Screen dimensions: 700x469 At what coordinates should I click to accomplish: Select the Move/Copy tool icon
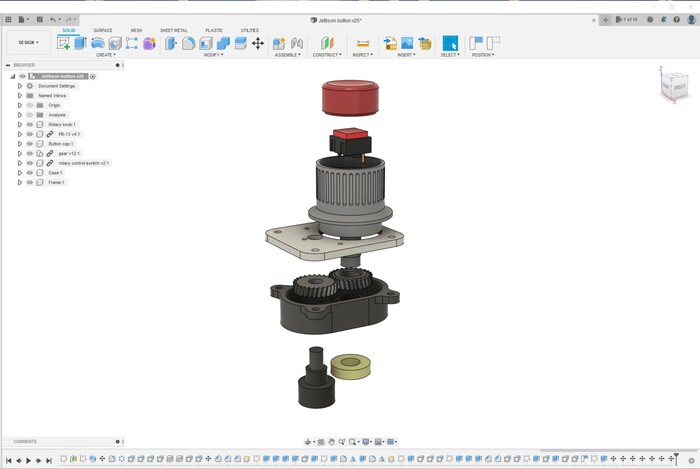pos(257,43)
